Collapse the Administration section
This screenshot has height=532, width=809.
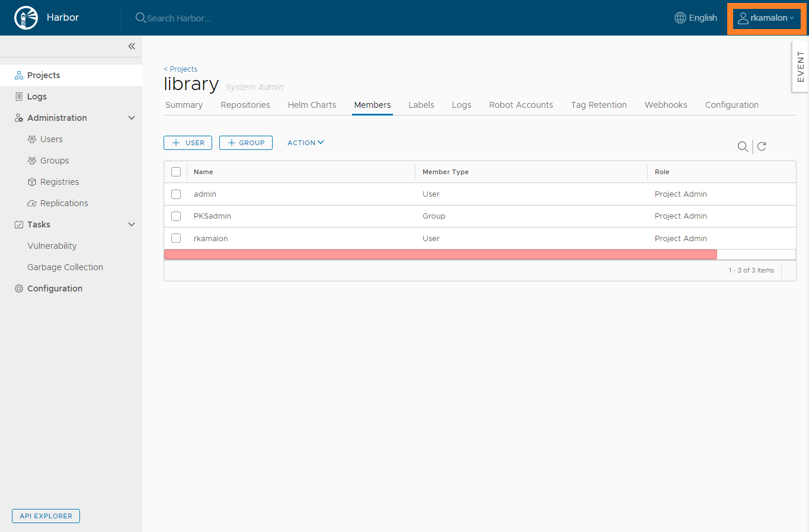click(x=132, y=118)
